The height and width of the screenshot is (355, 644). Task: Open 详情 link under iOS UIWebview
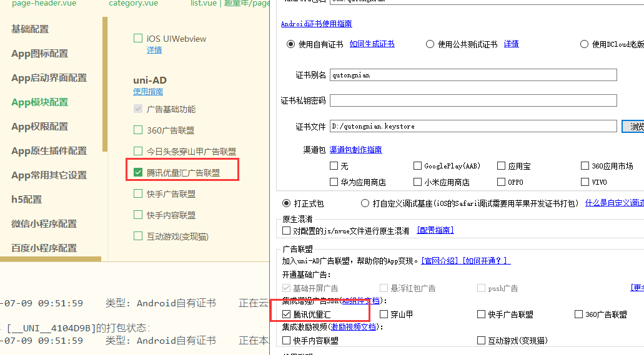tap(154, 50)
